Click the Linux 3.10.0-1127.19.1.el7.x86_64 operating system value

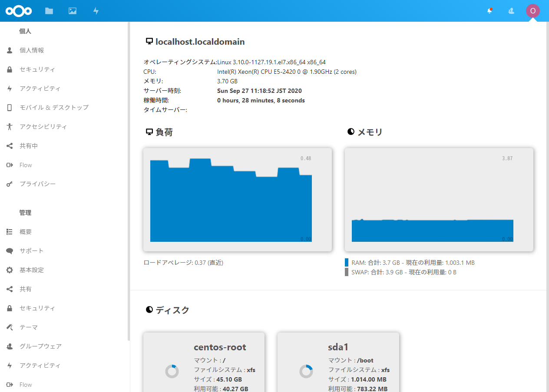click(271, 62)
